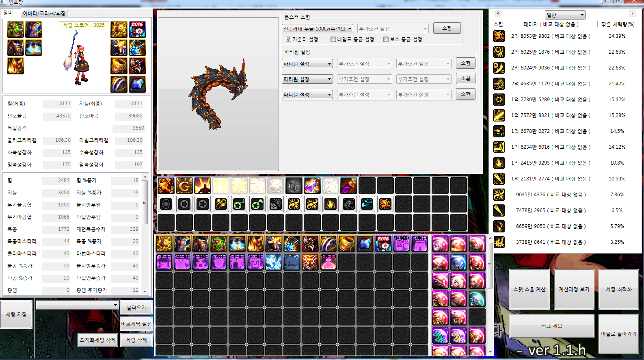
Task: Click the stats panel vertical scrollbar
Action: (145, 211)
